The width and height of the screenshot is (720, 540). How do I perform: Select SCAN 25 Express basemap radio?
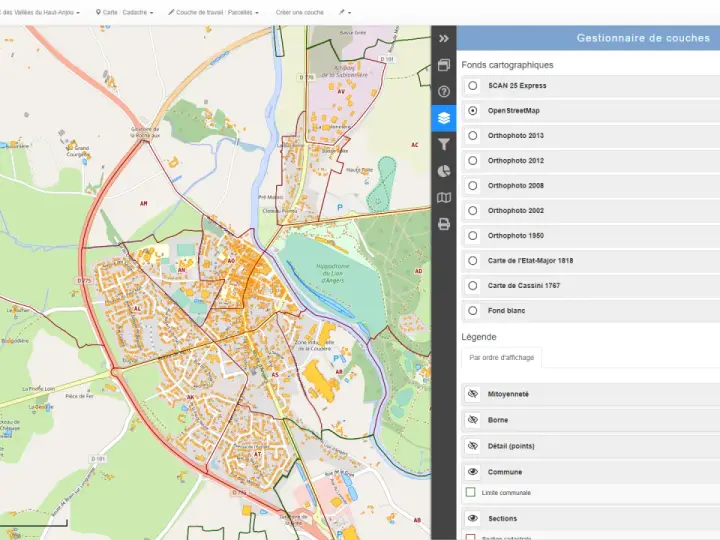coord(472,86)
